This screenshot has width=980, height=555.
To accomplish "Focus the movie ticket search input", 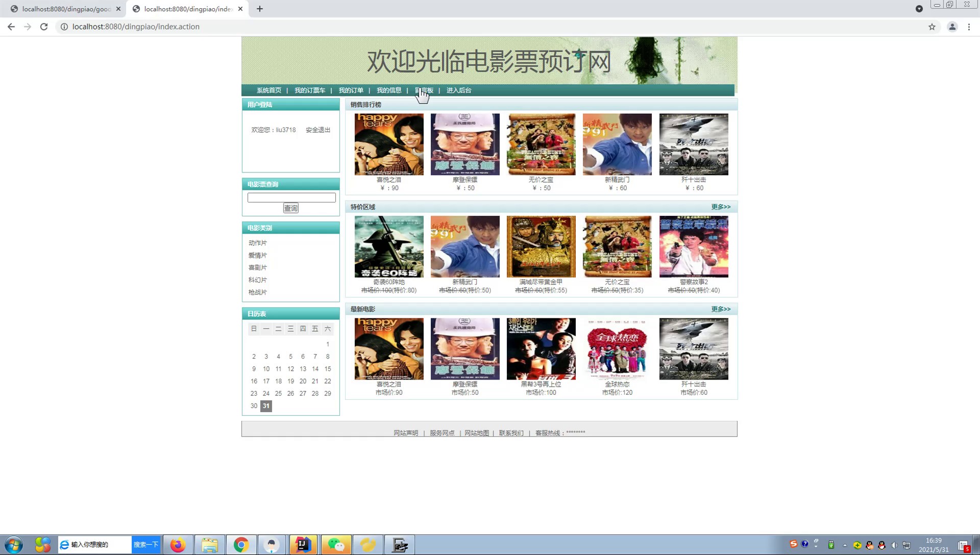I will [291, 197].
